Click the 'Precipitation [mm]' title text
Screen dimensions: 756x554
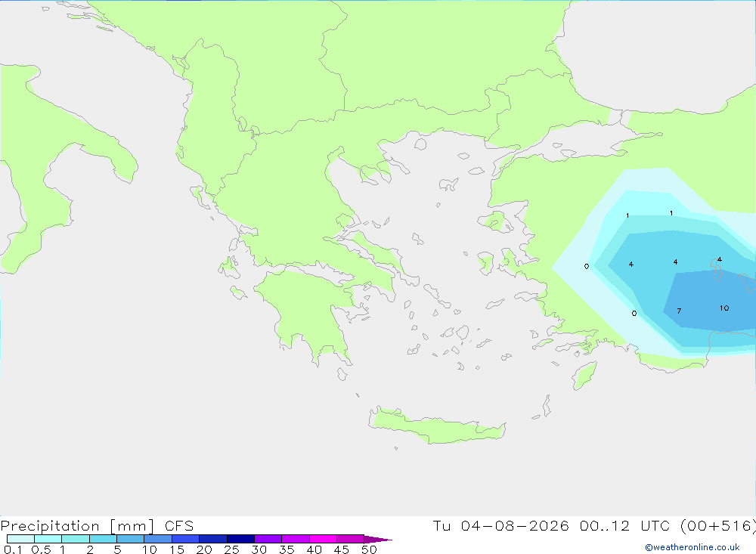pos(77,526)
